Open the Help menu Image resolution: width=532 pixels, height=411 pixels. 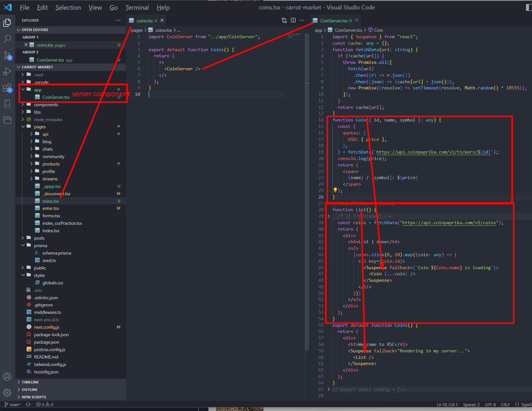163,7
